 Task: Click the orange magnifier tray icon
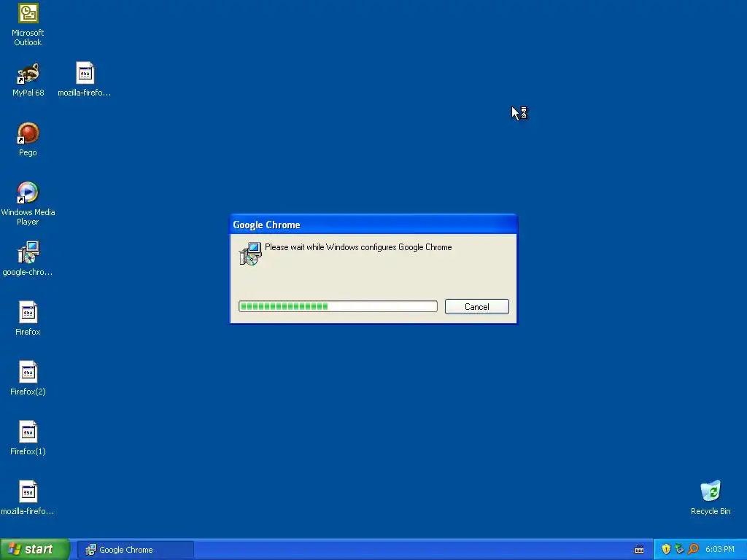click(x=693, y=549)
